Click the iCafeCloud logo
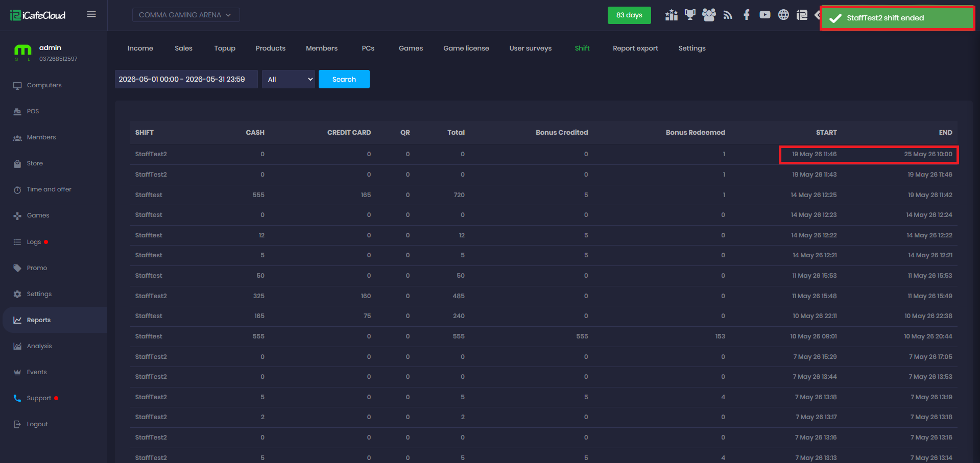This screenshot has width=980, height=463. (x=38, y=15)
